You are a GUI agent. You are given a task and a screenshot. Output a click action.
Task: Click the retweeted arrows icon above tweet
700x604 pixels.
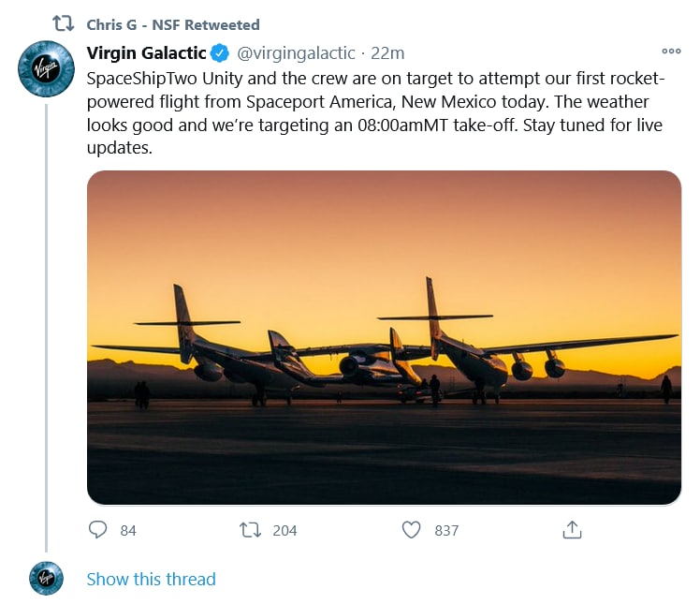(64, 23)
